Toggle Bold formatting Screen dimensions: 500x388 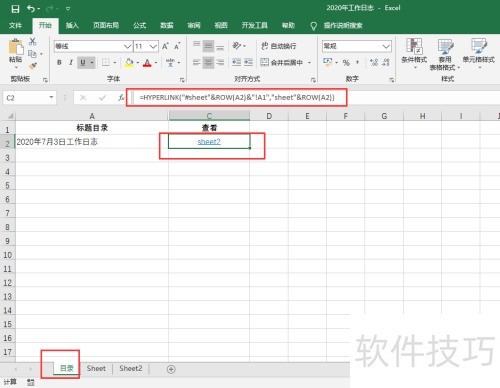59,62
